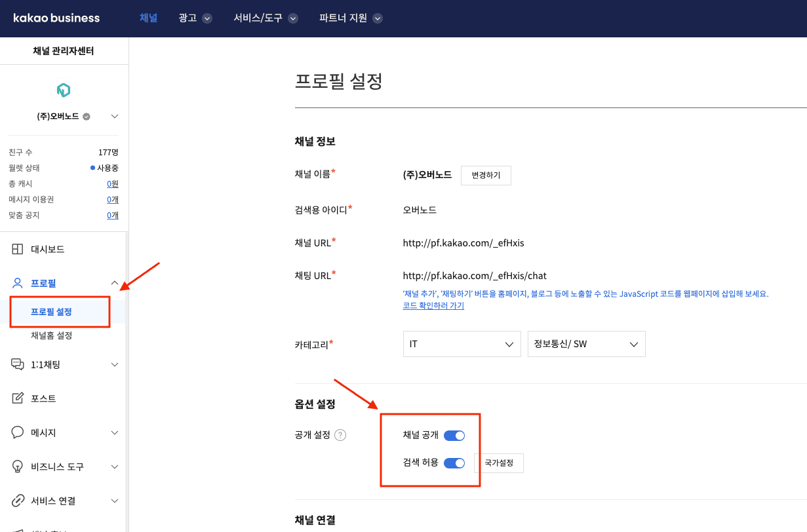Click the kakao business logo
Viewport: 807px width, 532px height.
click(x=56, y=18)
